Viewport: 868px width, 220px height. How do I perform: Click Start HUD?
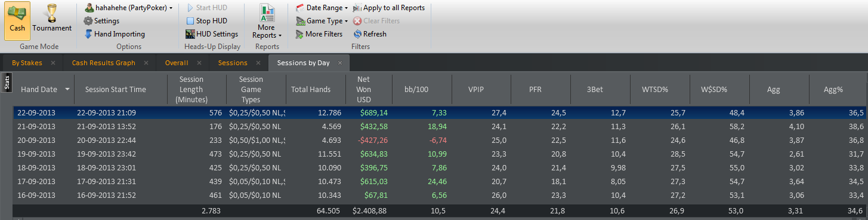pos(206,8)
